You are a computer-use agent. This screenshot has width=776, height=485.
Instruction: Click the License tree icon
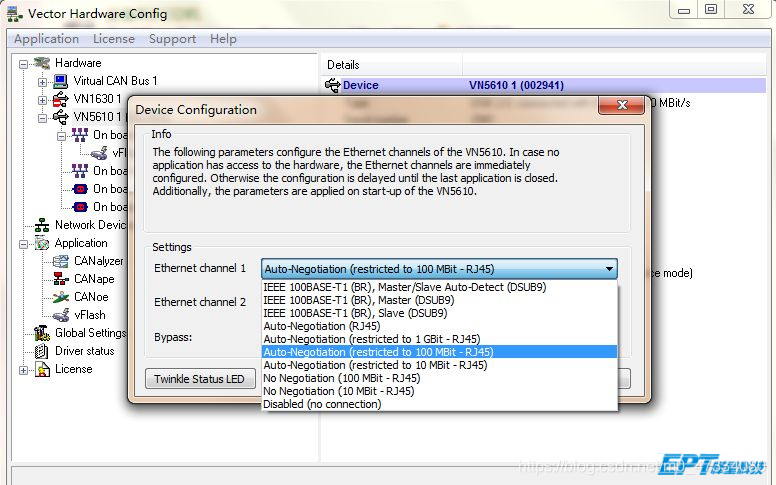(x=42, y=369)
